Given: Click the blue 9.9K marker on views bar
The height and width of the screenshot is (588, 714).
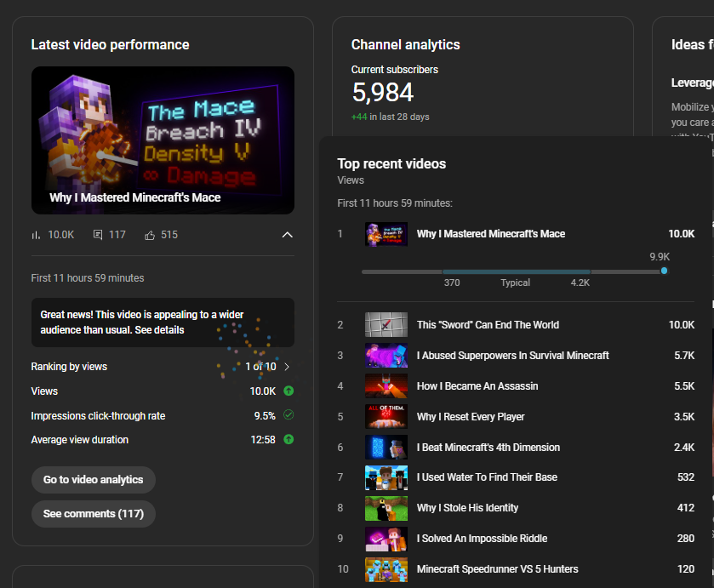Looking at the screenshot, I should pos(664,271).
